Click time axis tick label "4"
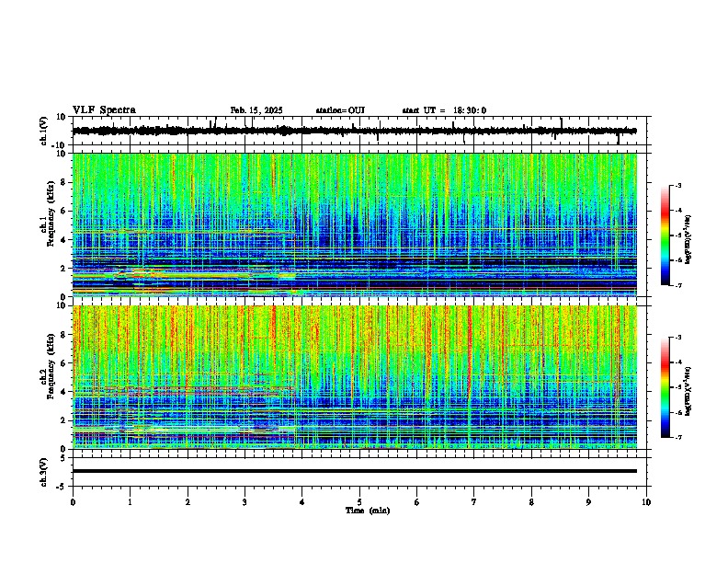The height and width of the screenshot is (563, 728). (302, 502)
